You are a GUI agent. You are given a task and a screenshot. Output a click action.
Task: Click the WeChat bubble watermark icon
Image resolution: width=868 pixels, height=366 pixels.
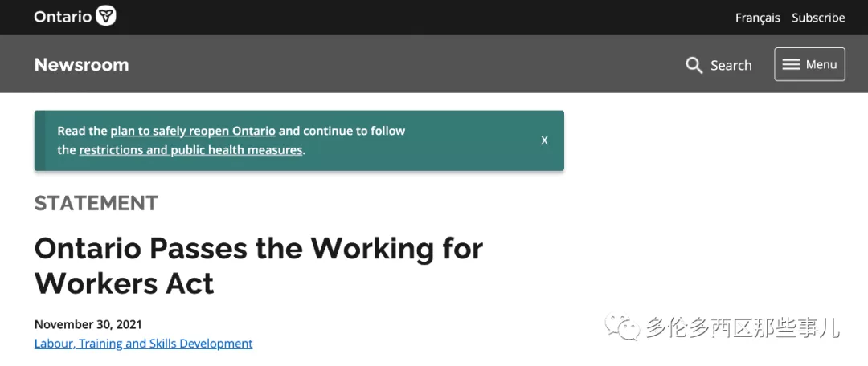[x=623, y=327]
